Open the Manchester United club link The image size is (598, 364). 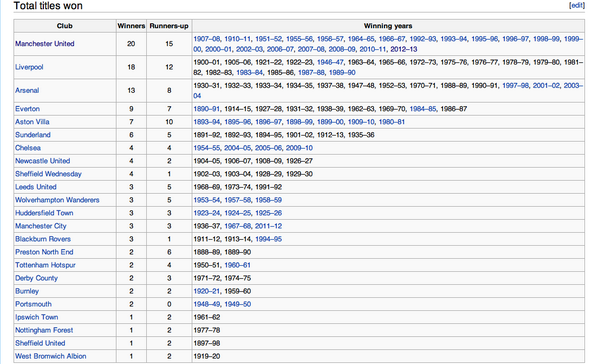tap(45, 43)
